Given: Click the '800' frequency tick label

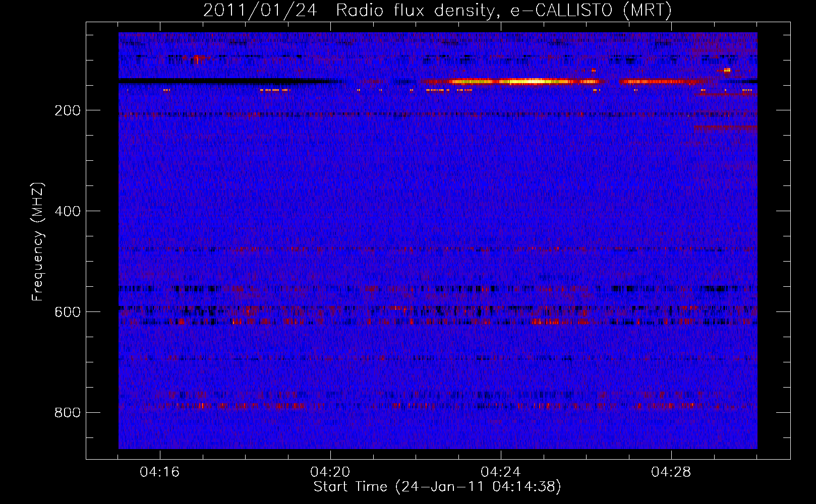Looking at the screenshot, I should click(x=68, y=413).
